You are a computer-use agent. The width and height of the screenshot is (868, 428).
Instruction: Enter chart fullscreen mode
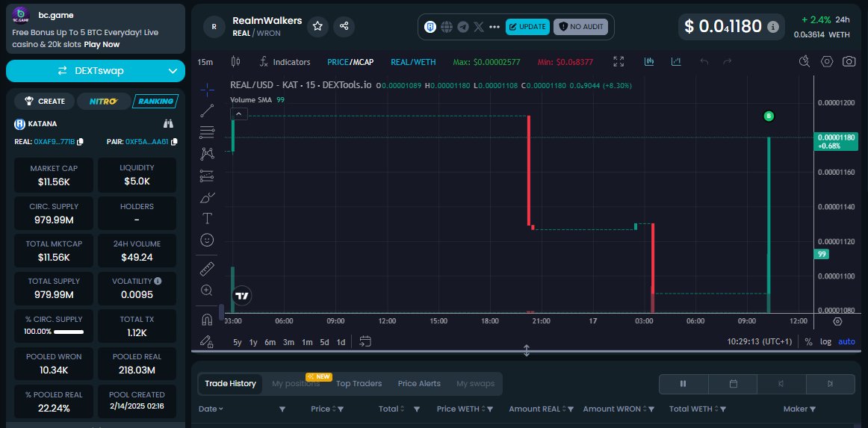pyautogui.click(x=619, y=61)
